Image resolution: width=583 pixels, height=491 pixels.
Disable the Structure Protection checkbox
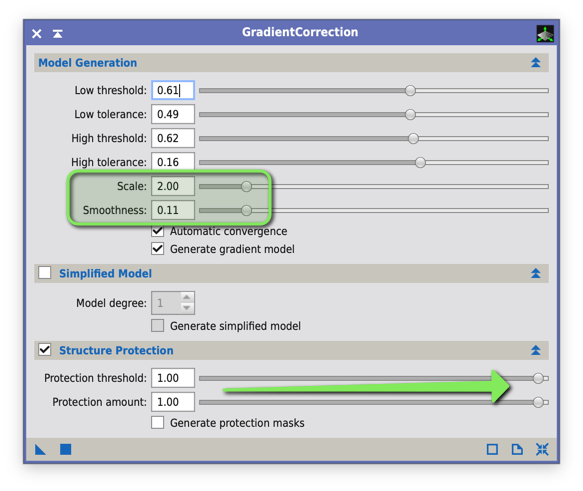[x=45, y=350]
